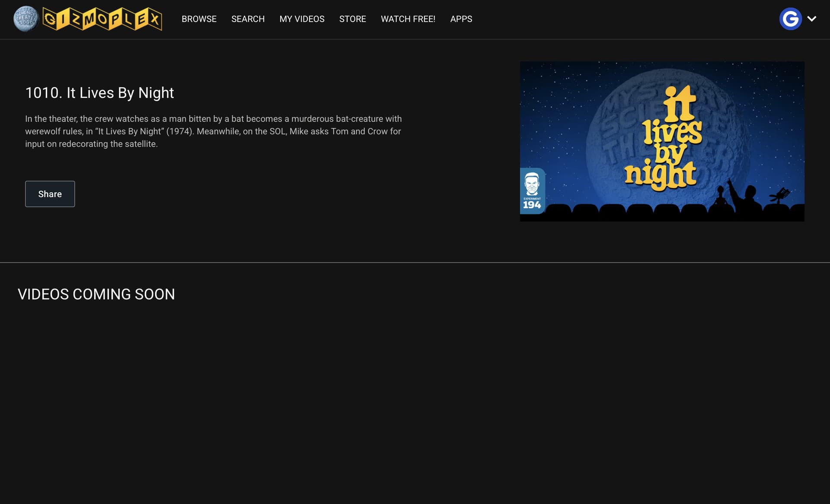830x504 pixels.
Task: Visit the STORE link
Action: 352,19
